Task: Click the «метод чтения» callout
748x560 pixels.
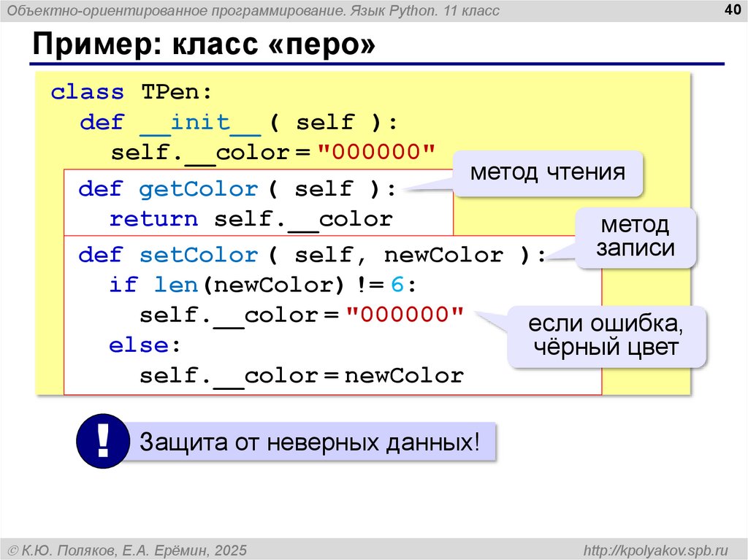Action: click(x=547, y=173)
